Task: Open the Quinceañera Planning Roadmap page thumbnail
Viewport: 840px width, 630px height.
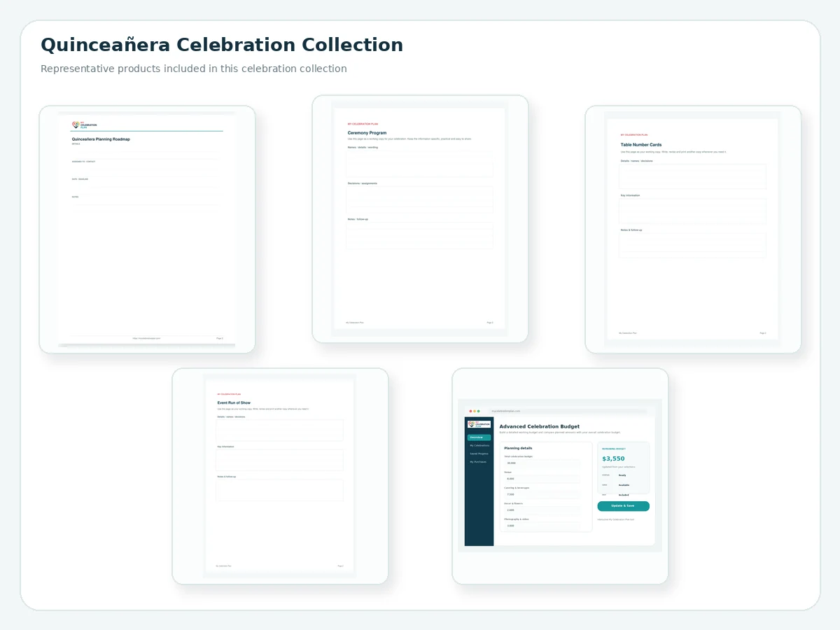Action: tap(147, 230)
